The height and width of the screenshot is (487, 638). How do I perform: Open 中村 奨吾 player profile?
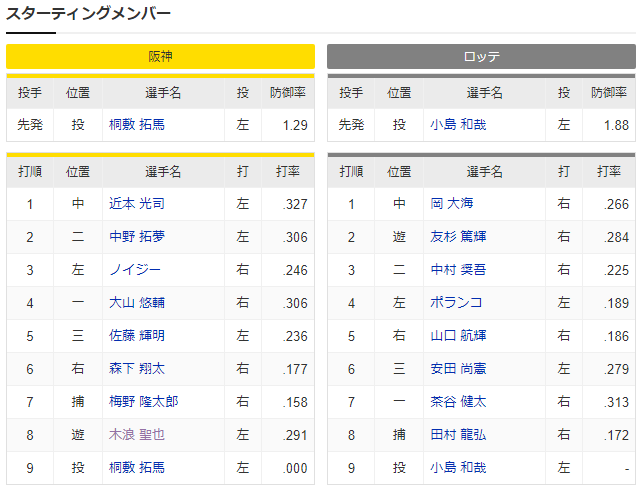click(x=458, y=269)
